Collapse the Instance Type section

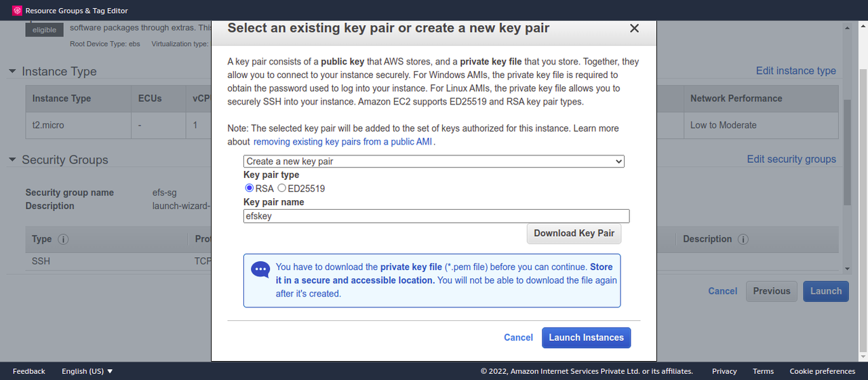click(12, 71)
